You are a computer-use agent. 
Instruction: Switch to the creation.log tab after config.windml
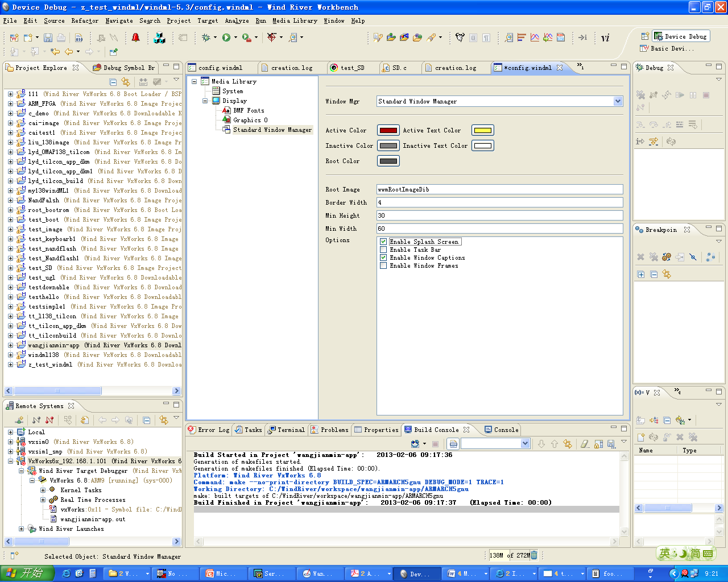tap(287, 68)
